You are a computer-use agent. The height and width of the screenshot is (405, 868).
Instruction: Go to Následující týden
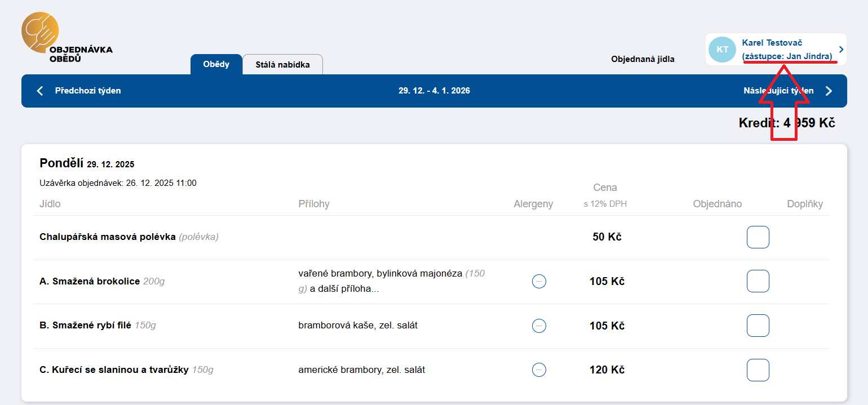coord(778,91)
